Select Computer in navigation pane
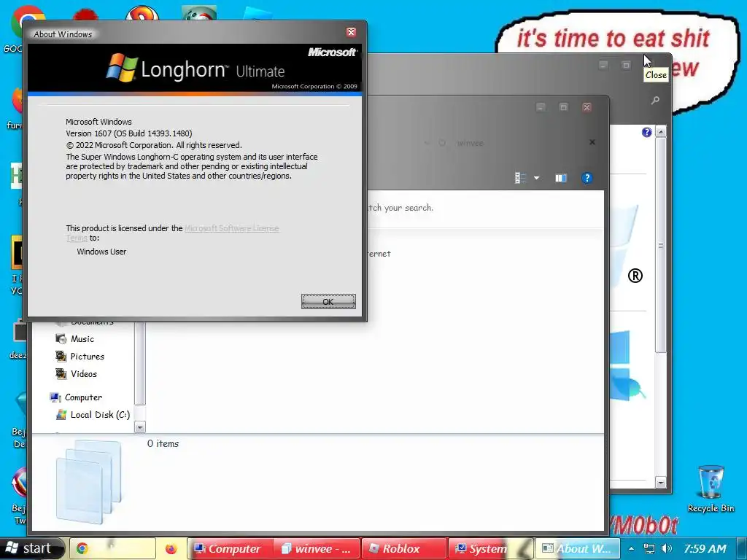Image resolution: width=747 pixels, height=560 pixels. point(83,397)
